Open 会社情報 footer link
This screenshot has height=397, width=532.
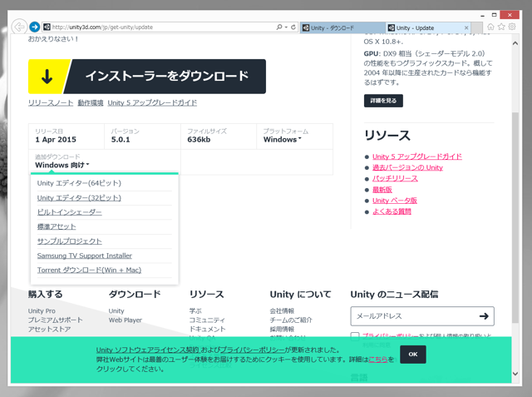[282, 311]
